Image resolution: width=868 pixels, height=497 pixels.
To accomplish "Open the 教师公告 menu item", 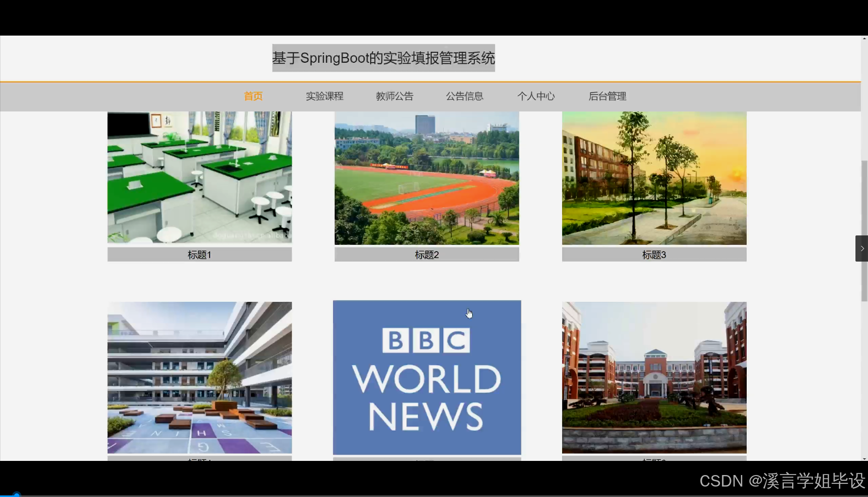I will tap(395, 96).
